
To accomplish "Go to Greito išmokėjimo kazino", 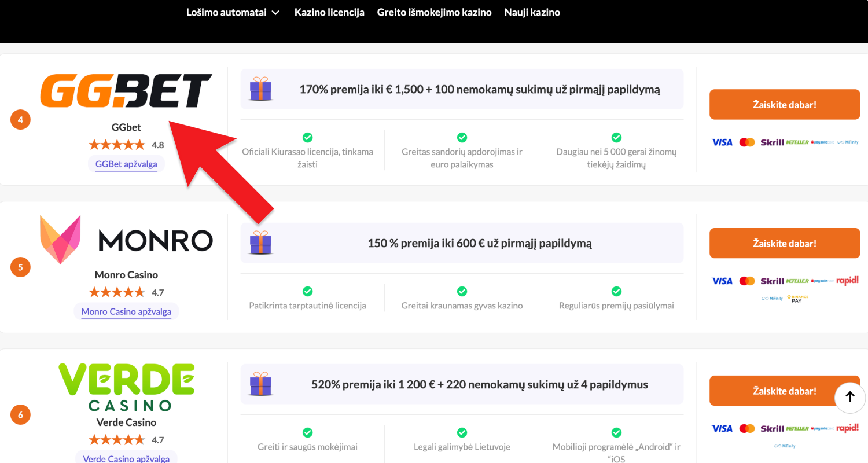I will point(434,12).
